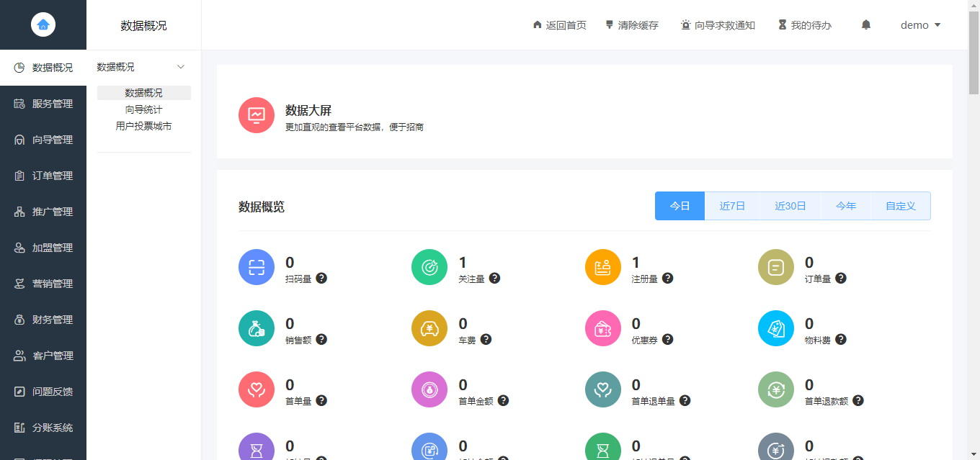Go to 返回首页 in top bar
Image resolution: width=980 pixels, height=460 pixels.
559,25
